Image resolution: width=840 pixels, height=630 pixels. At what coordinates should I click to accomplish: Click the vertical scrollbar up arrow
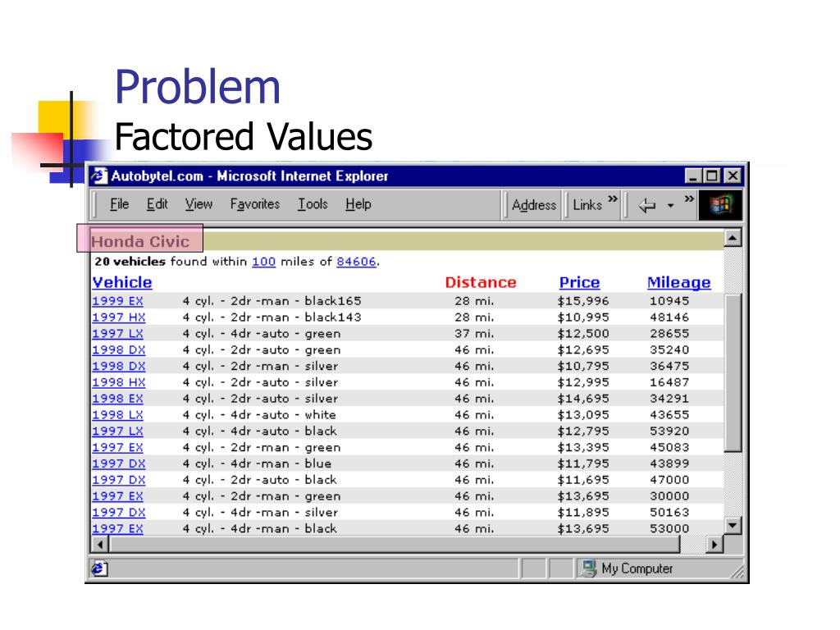click(x=733, y=238)
